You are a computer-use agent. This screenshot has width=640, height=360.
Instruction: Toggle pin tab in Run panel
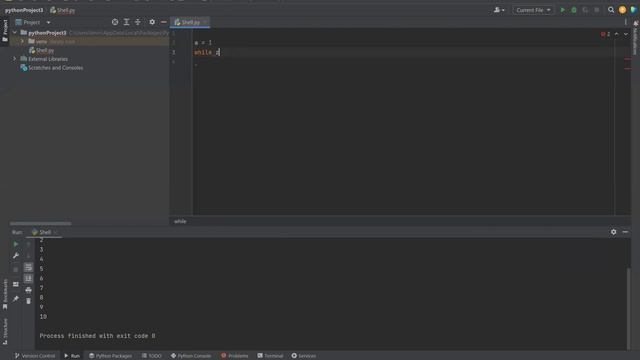coord(16,299)
